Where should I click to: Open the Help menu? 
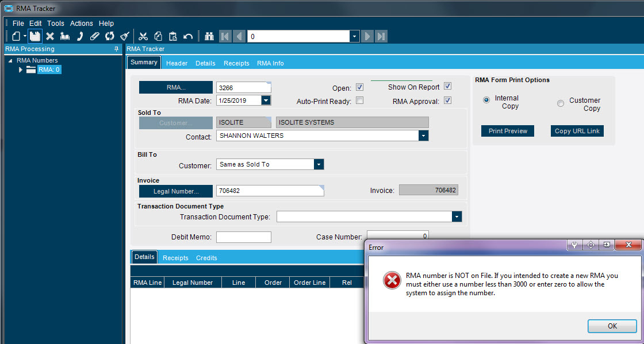(x=106, y=24)
